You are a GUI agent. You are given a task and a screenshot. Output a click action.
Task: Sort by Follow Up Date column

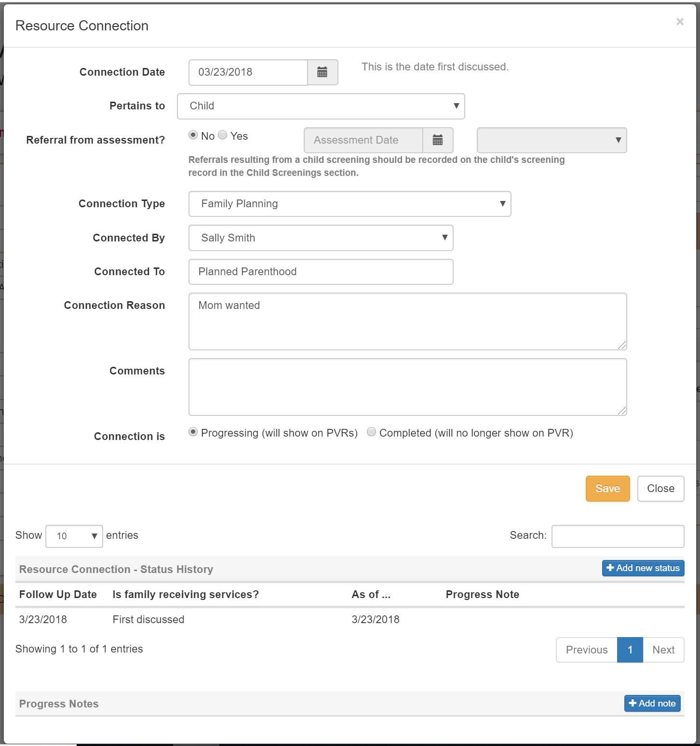(58, 595)
